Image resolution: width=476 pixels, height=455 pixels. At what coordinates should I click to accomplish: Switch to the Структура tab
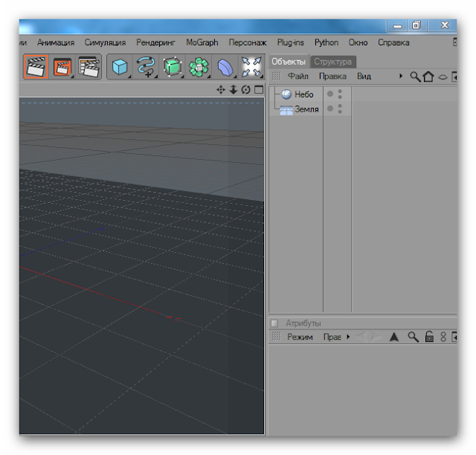coord(332,62)
